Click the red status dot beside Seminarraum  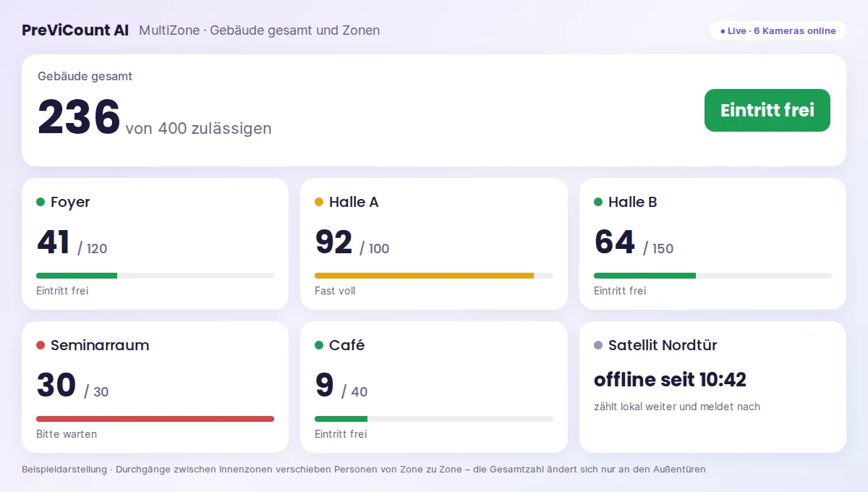41,345
